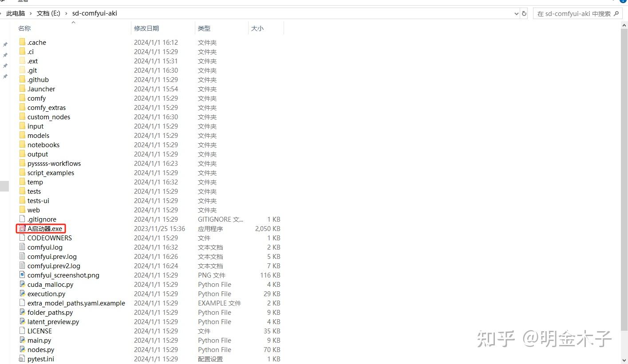Viewport: 628px width, 364px height.
Task: Select the tests folder name
Action: tap(34, 191)
